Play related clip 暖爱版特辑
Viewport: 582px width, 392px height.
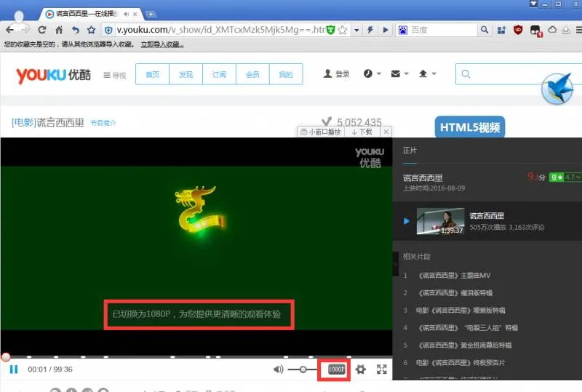(x=461, y=311)
